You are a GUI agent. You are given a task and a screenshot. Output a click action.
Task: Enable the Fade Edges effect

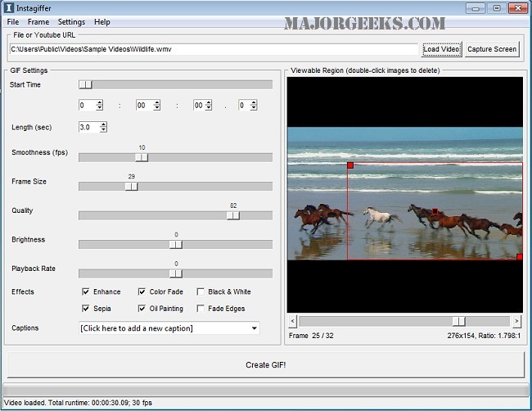click(201, 308)
